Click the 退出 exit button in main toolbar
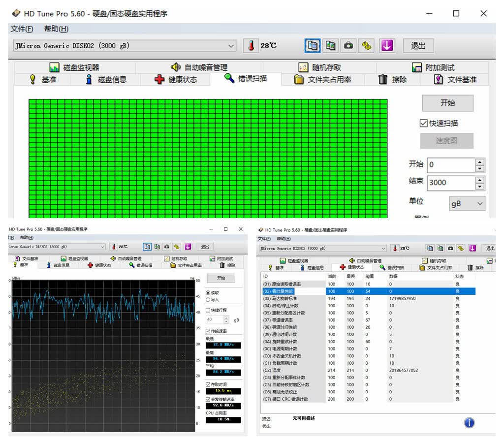 [418, 46]
